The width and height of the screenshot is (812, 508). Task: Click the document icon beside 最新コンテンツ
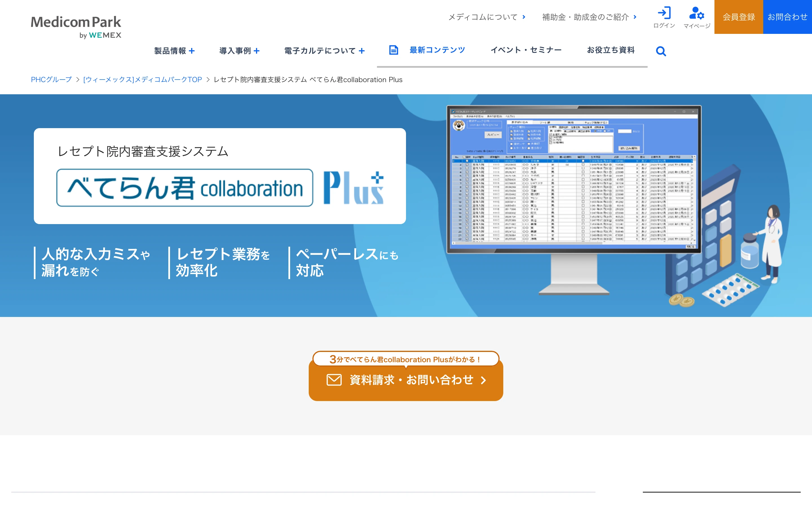pos(393,50)
